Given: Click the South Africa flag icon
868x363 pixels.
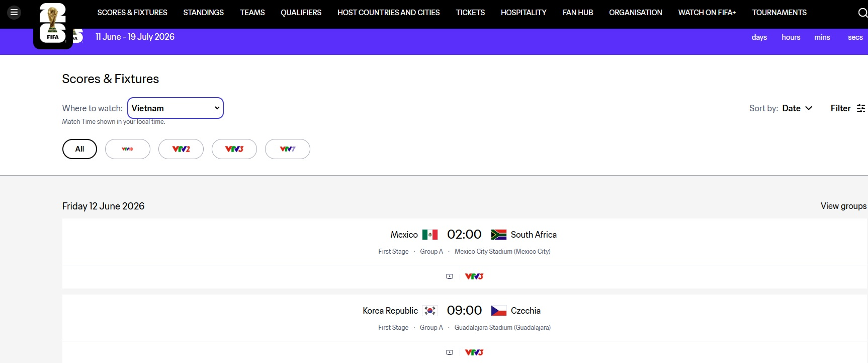Looking at the screenshot, I should coord(498,235).
